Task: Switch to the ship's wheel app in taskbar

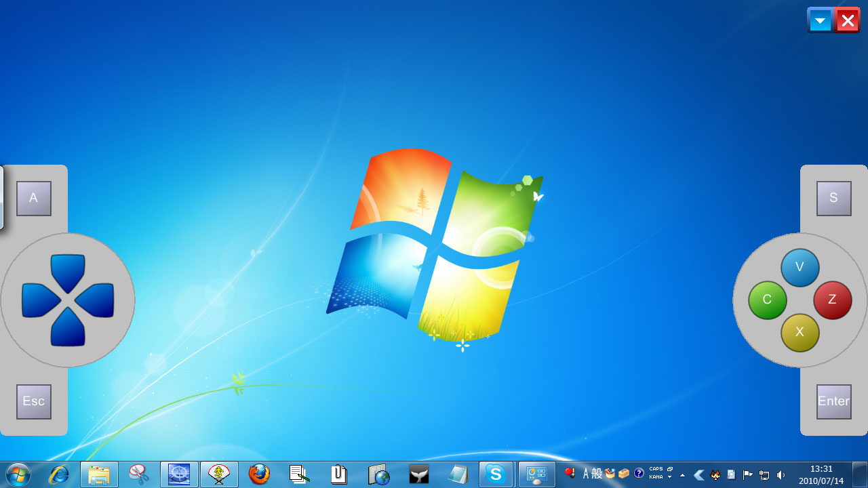Action: click(179, 474)
